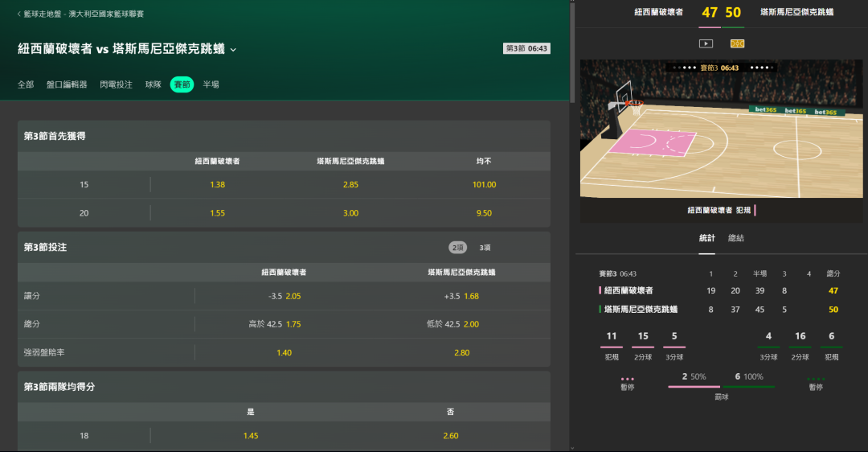Click the page scrollbar thumb beside the header
The image size is (868, 452).
tap(572, 52)
